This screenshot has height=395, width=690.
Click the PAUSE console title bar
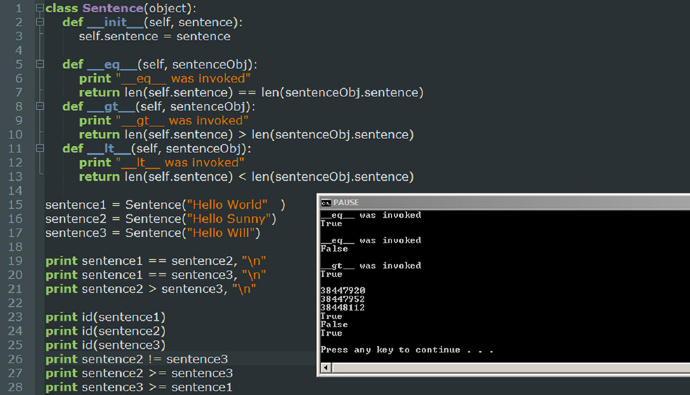point(503,202)
